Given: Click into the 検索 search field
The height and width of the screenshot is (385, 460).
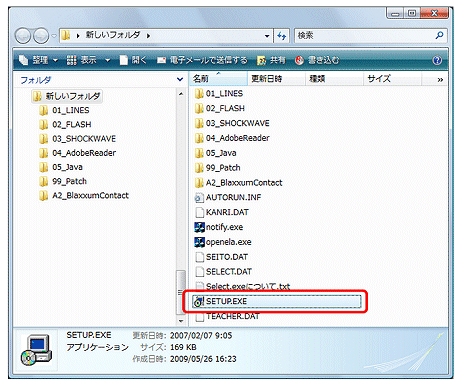Looking at the screenshot, I should 364,36.
